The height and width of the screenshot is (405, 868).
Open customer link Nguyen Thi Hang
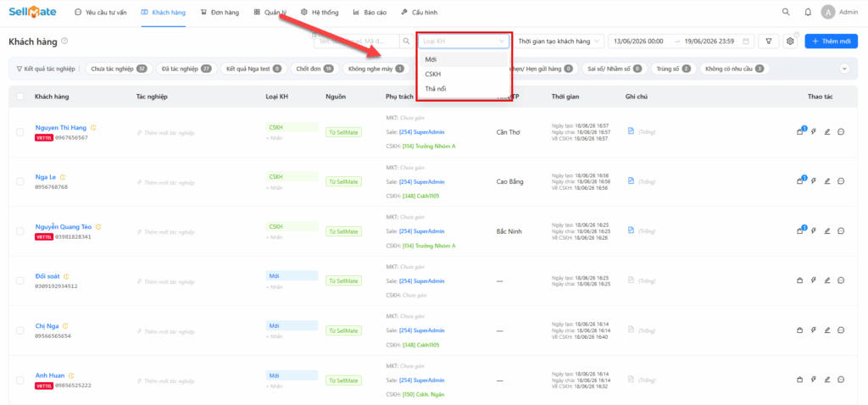pos(61,128)
